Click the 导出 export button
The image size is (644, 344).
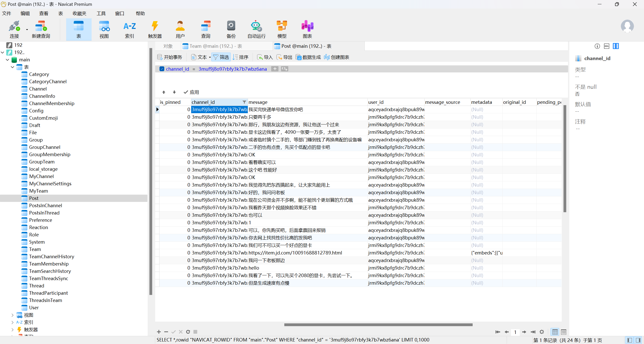pos(285,57)
